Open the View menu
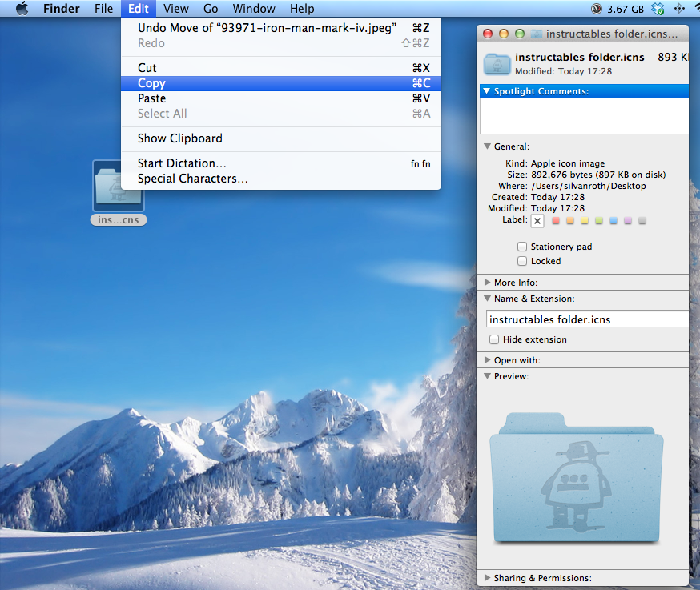Viewport: 700px width, 590px height. [176, 9]
